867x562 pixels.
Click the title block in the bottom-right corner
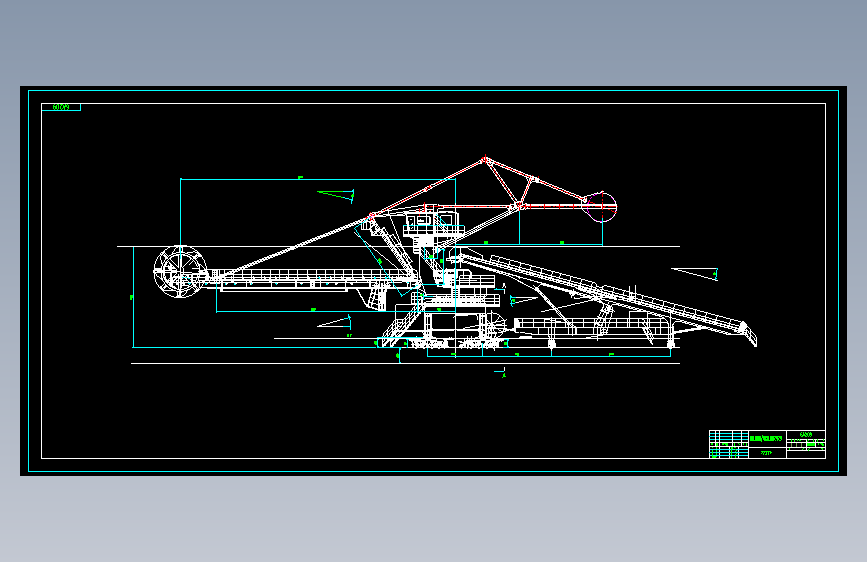pos(767,444)
